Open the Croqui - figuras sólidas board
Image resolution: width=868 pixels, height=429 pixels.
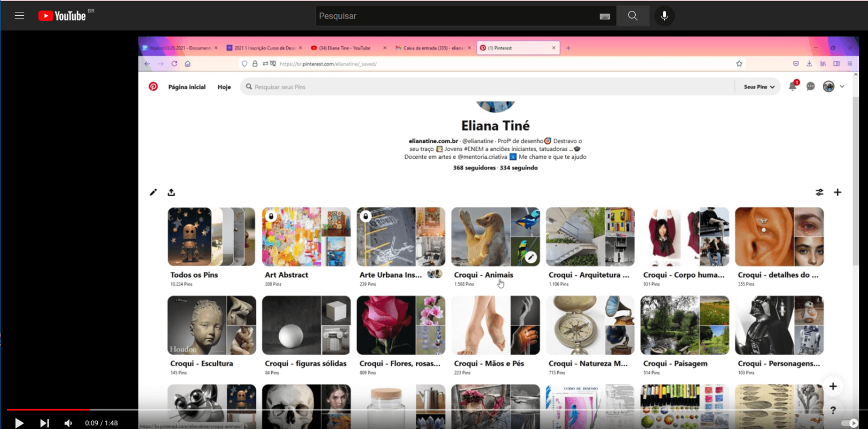click(306, 325)
